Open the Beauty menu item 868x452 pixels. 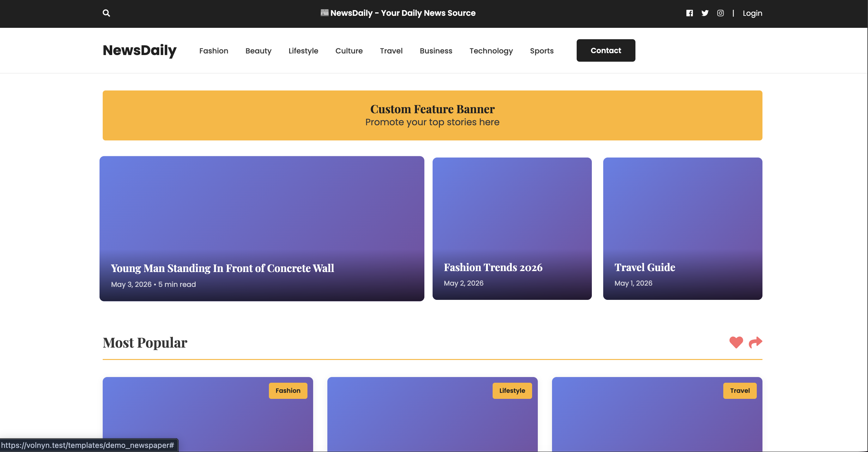click(258, 51)
